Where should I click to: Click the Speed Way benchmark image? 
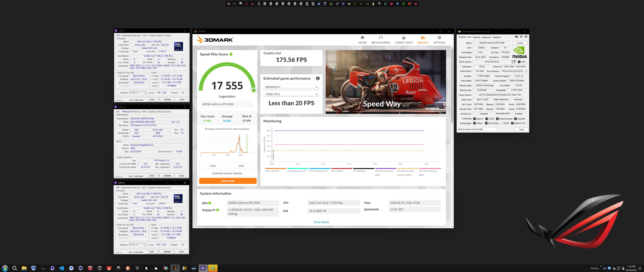click(386, 82)
